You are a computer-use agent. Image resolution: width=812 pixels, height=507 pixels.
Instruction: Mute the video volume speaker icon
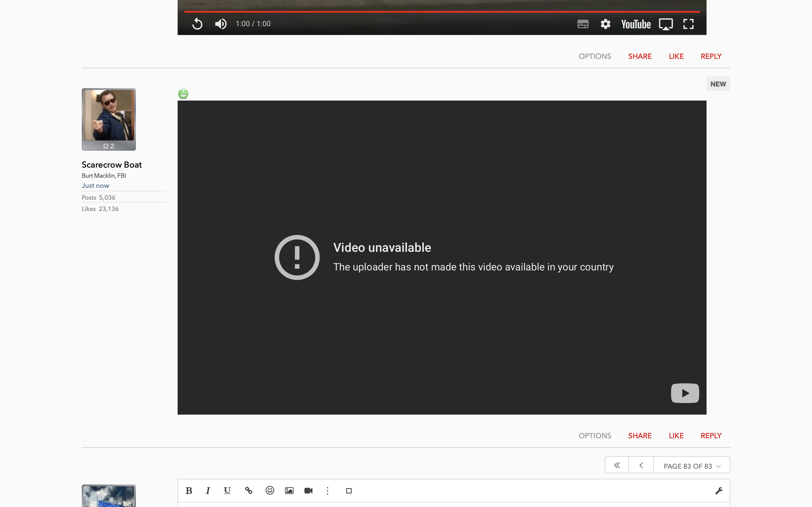click(220, 24)
